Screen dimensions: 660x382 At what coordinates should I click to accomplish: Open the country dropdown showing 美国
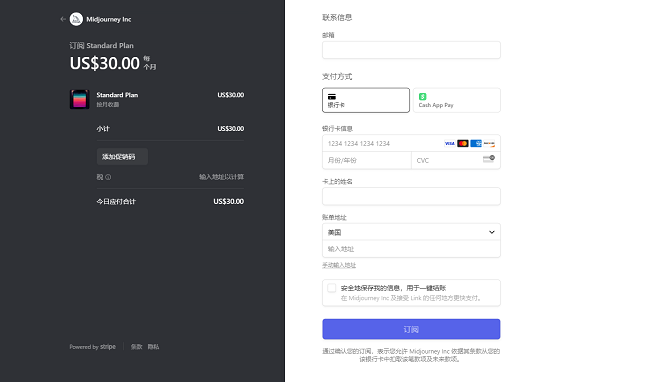411,232
